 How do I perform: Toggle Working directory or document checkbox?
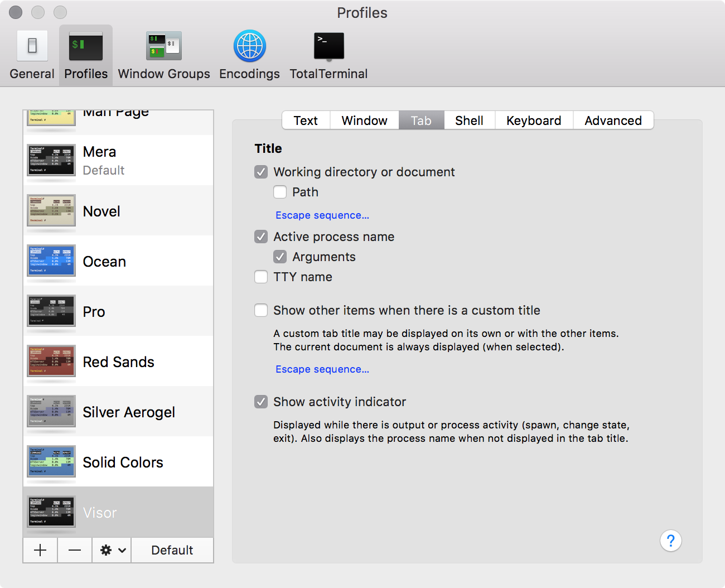(x=261, y=172)
